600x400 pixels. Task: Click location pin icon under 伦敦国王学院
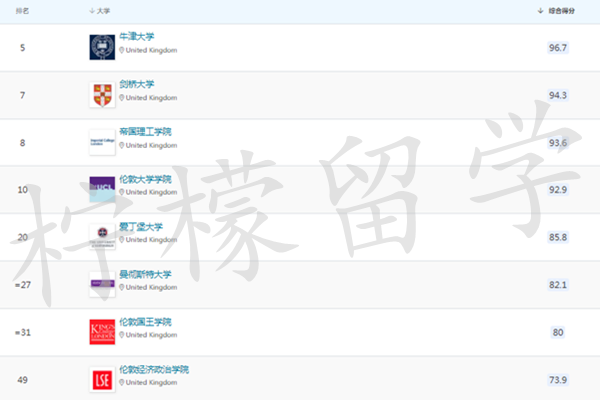pyautogui.click(x=122, y=335)
